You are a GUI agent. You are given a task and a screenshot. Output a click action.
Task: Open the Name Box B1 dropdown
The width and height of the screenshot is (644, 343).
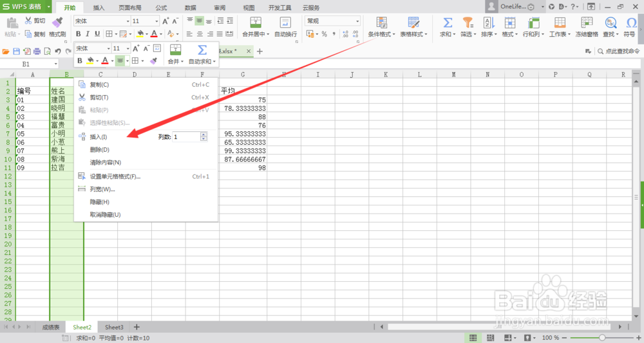(x=56, y=64)
